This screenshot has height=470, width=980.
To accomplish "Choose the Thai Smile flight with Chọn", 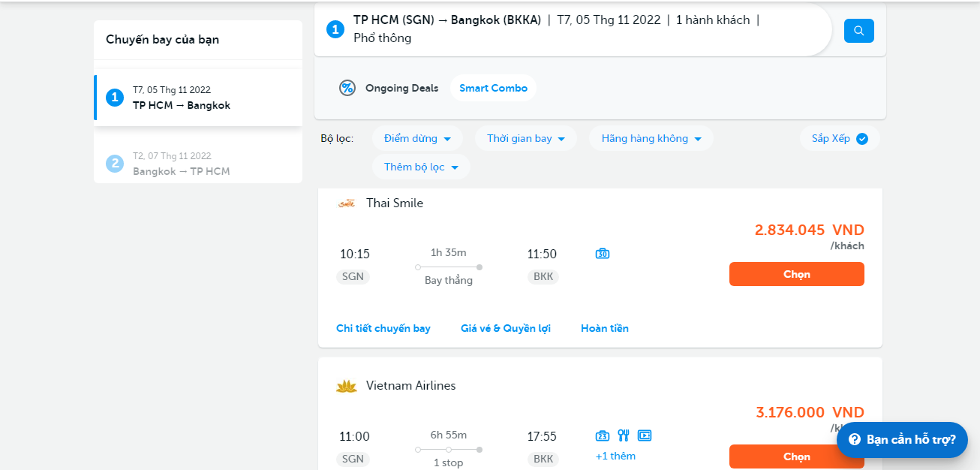I will 796,274.
